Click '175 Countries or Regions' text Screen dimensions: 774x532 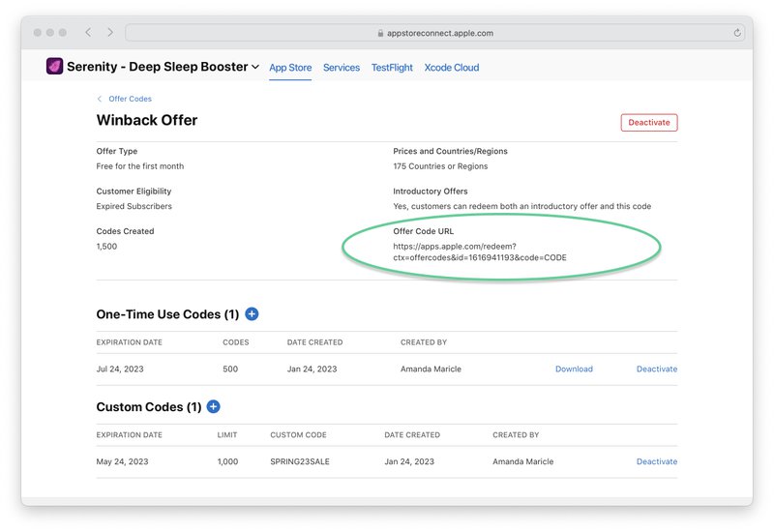pos(440,166)
